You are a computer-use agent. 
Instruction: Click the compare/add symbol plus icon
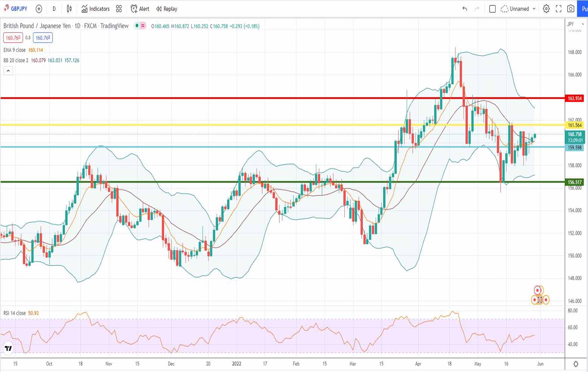pos(39,9)
